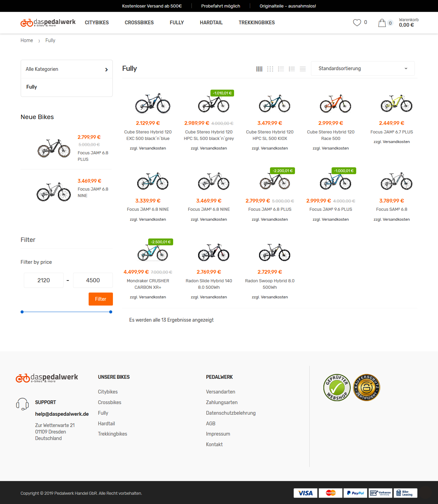Screen dimensions: 438x504
Task: Open Standardsortierung sorting dropdown
Action: click(363, 68)
